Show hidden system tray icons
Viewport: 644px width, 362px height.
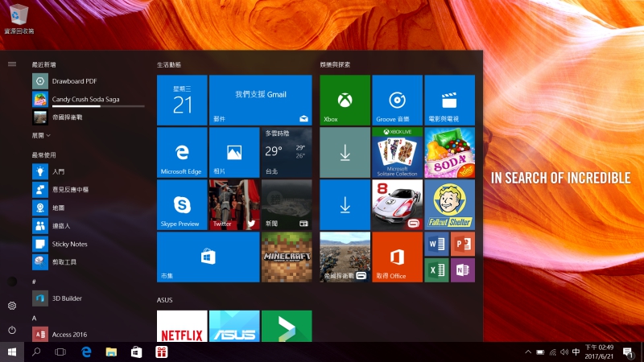(x=528, y=352)
